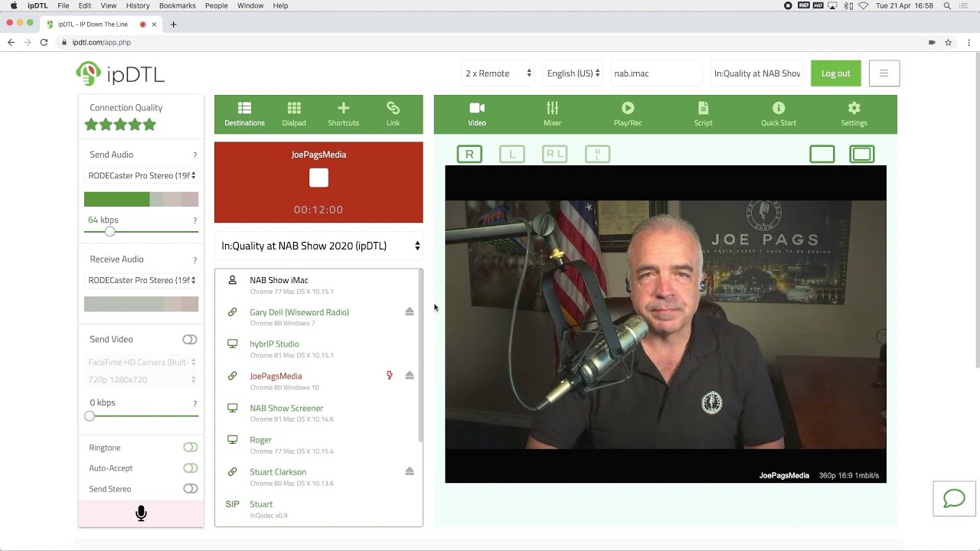
Task: Open the Link tab
Action: click(393, 114)
